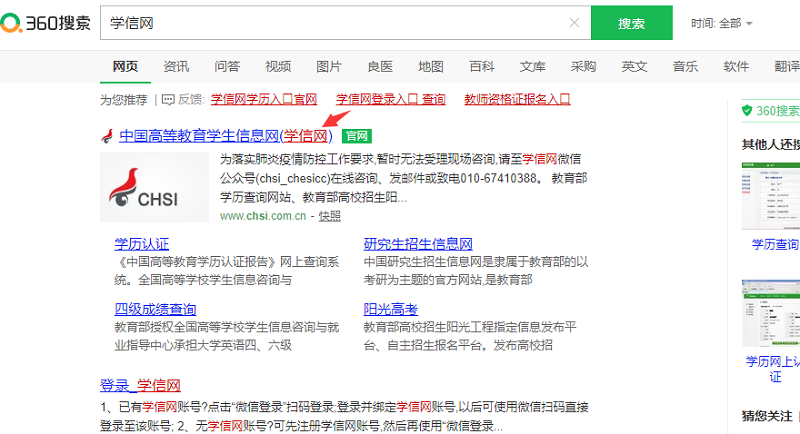Viewport: 800px width, 434px height.
Task: Switch to the 视频 tab
Action: pyautogui.click(x=278, y=67)
